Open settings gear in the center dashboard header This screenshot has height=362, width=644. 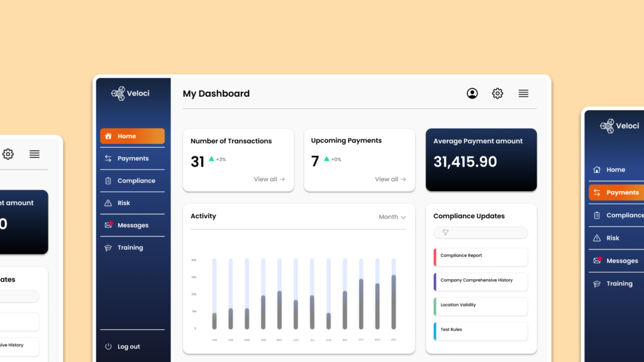click(x=497, y=94)
